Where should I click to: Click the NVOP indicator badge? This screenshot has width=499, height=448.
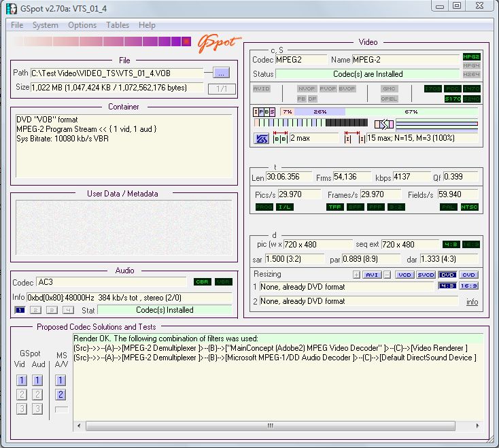tap(307, 89)
